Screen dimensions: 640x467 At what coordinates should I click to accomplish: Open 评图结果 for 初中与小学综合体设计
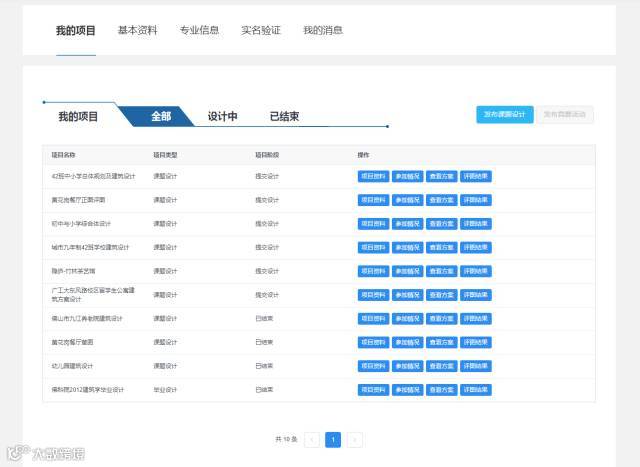click(x=476, y=224)
